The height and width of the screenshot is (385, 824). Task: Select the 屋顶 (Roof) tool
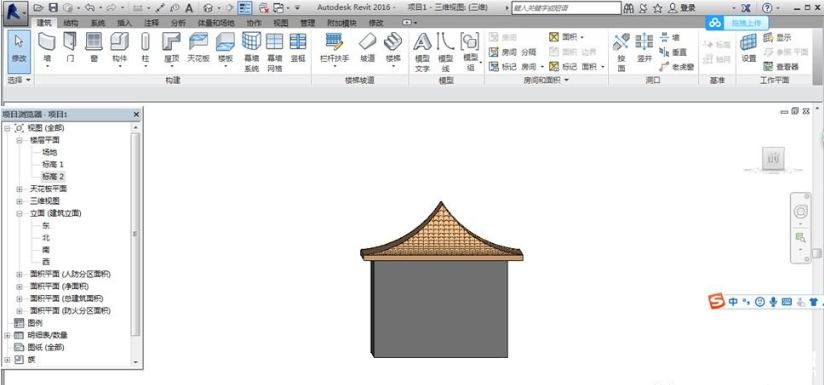tap(171, 49)
